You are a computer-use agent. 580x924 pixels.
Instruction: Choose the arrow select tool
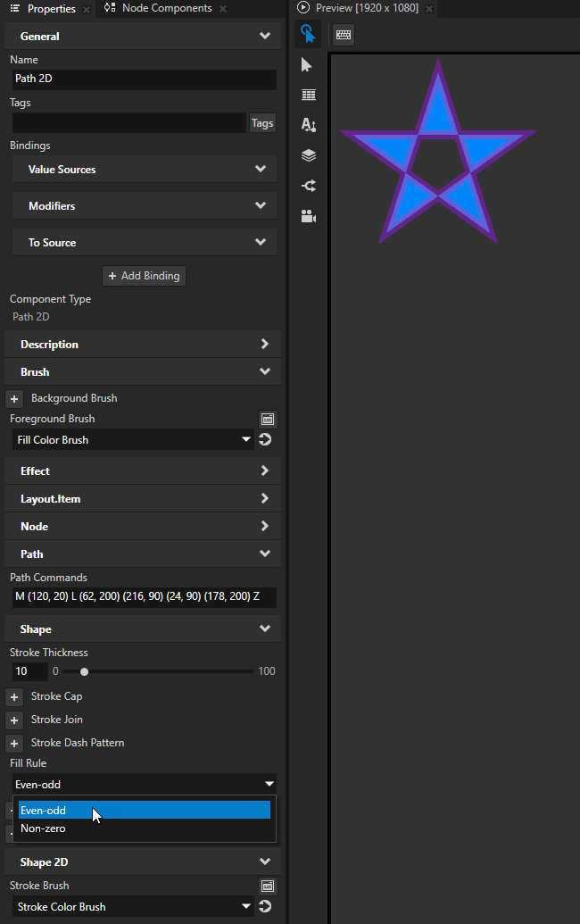[x=307, y=65]
